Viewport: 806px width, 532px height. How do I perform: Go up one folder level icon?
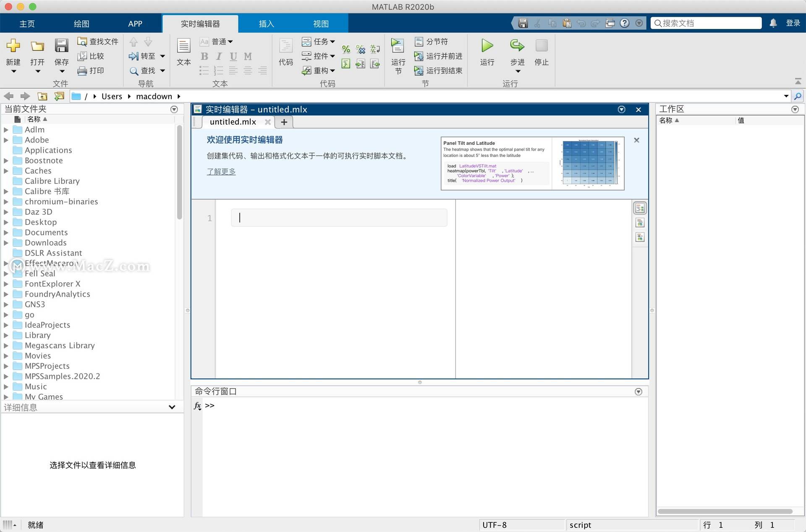coord(42,96)
